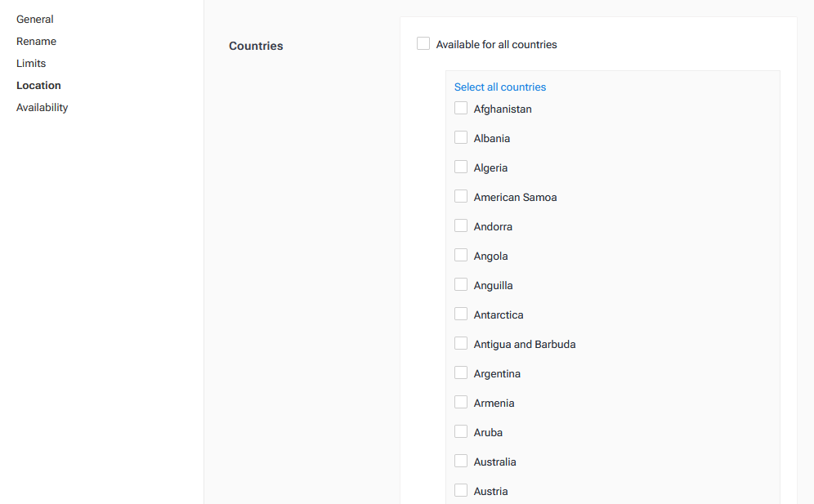Enable American Samoa availability
814x504 pixels.
(461, 195)
